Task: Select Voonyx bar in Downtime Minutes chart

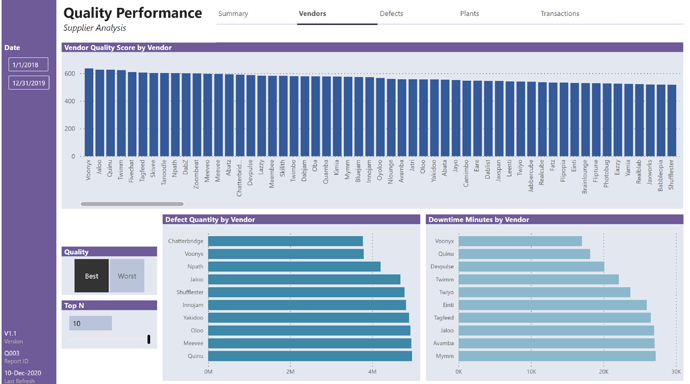Action: tap(520, 241)
